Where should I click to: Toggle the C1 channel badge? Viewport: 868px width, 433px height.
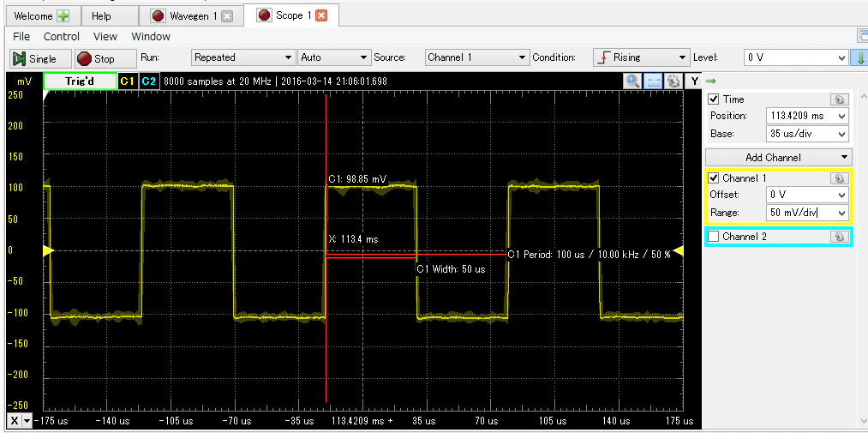tap(128, 81)
